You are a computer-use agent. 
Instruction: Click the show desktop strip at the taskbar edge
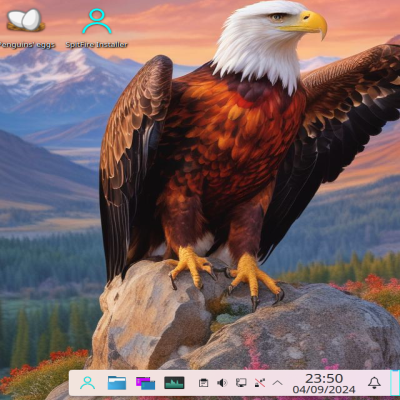click(395, 383)
